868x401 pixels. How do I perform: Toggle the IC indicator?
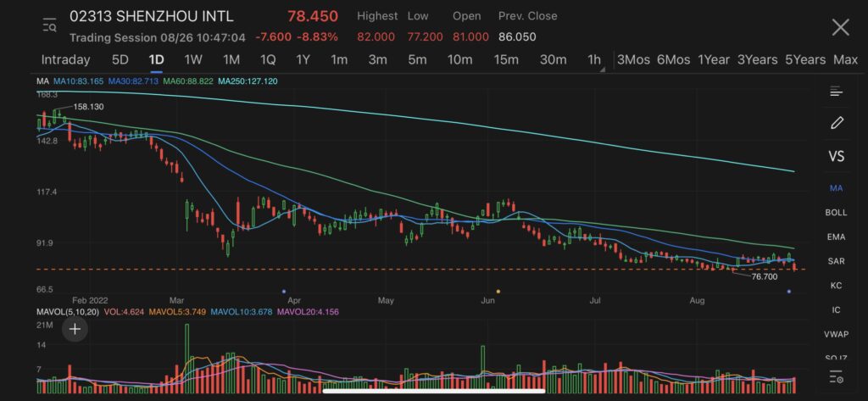pos(836,310)
